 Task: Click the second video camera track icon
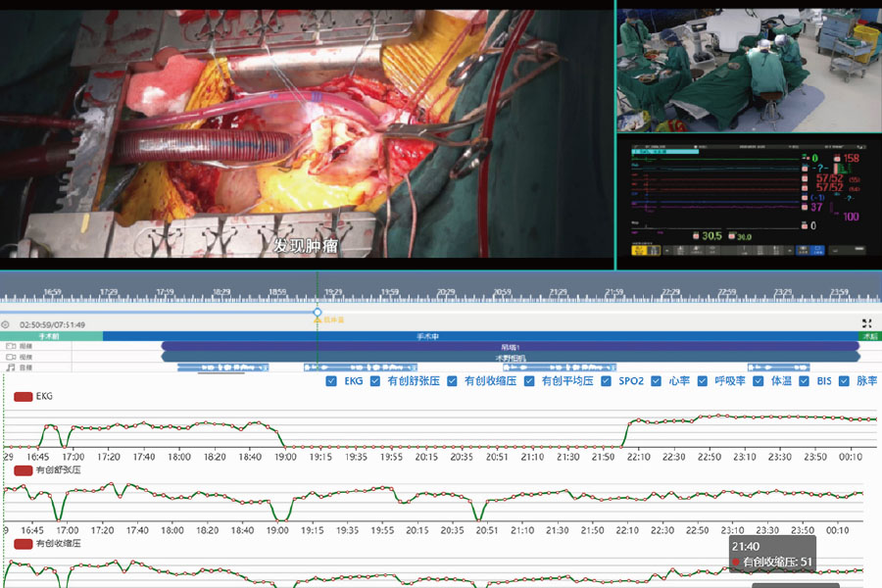point(11,357)
